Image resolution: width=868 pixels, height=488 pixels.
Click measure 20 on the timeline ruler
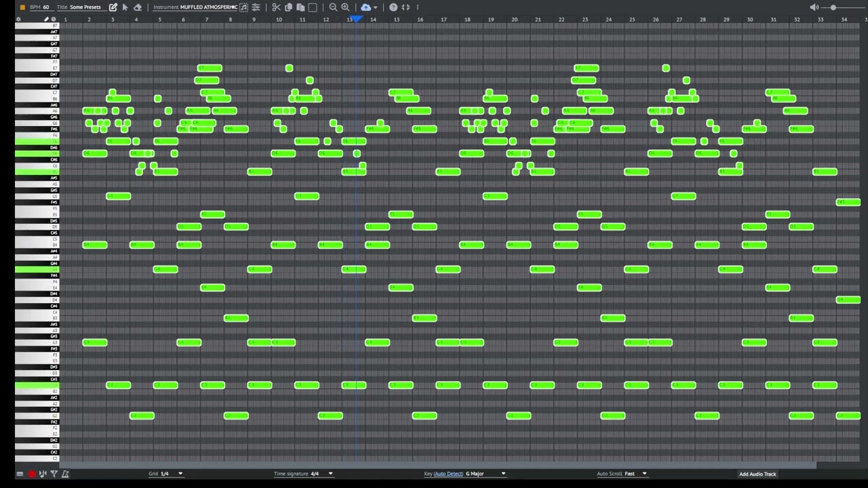(x=514, y=19)
